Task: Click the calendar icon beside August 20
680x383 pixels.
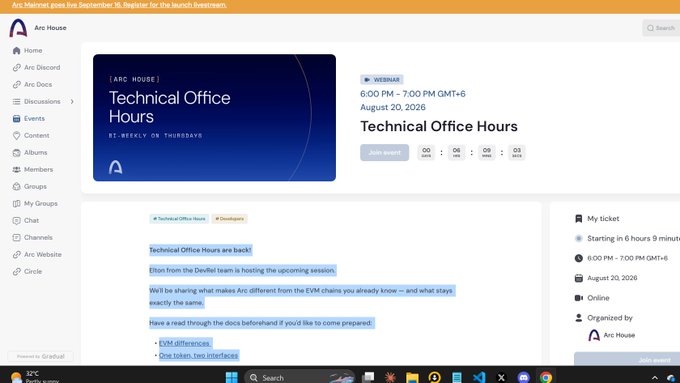Action: pos(579,278)
